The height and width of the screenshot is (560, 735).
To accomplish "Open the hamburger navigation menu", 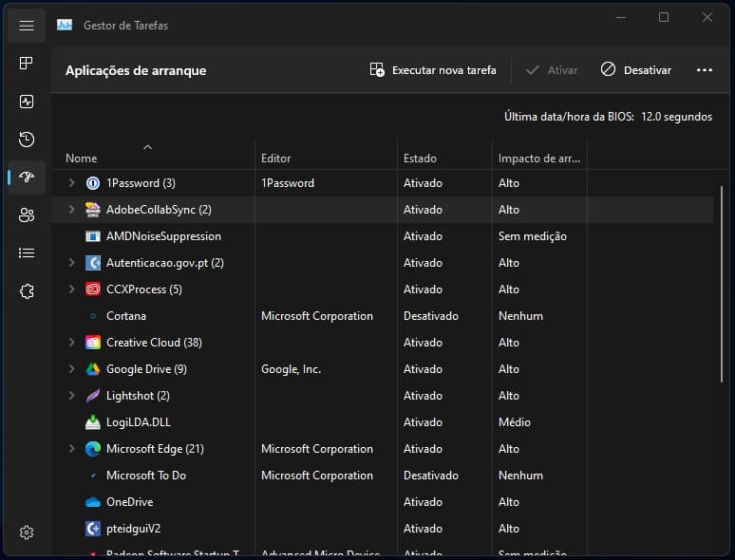I will point(27,26).
